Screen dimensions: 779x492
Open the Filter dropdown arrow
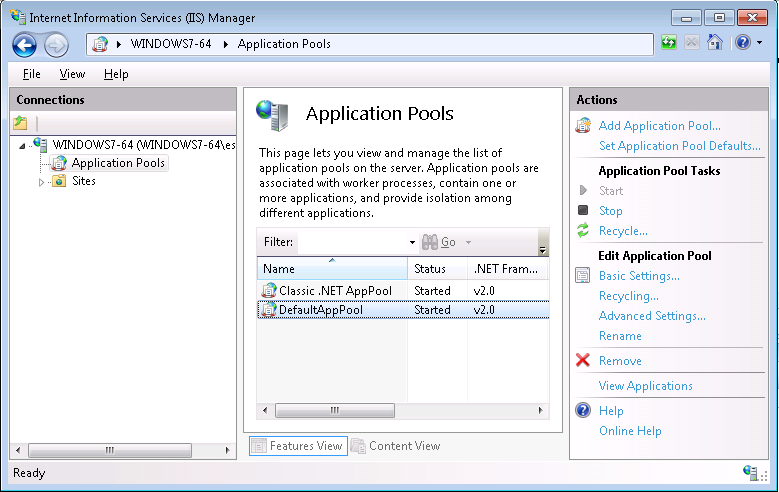(412, 242)
